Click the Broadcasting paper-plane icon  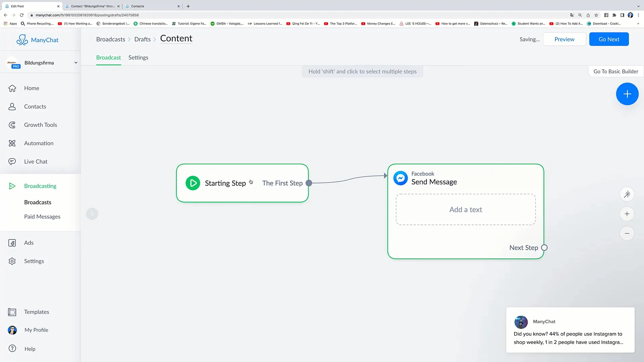[x=12, y=186]
